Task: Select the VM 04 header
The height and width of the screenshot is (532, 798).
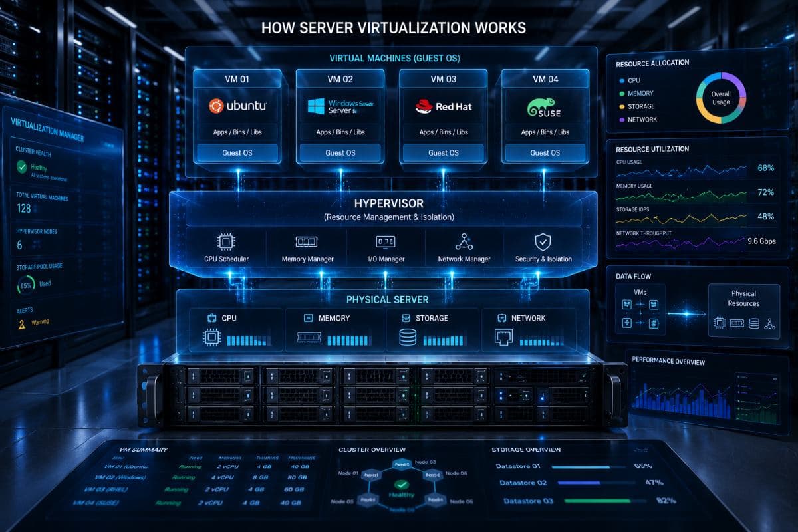Action: coord(545,80)
